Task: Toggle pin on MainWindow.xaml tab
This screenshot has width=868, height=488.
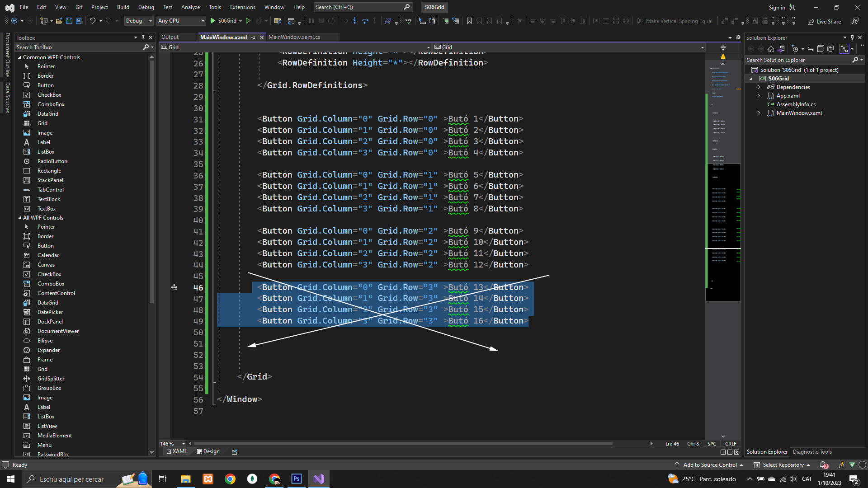Action: [x=254, y=38]
